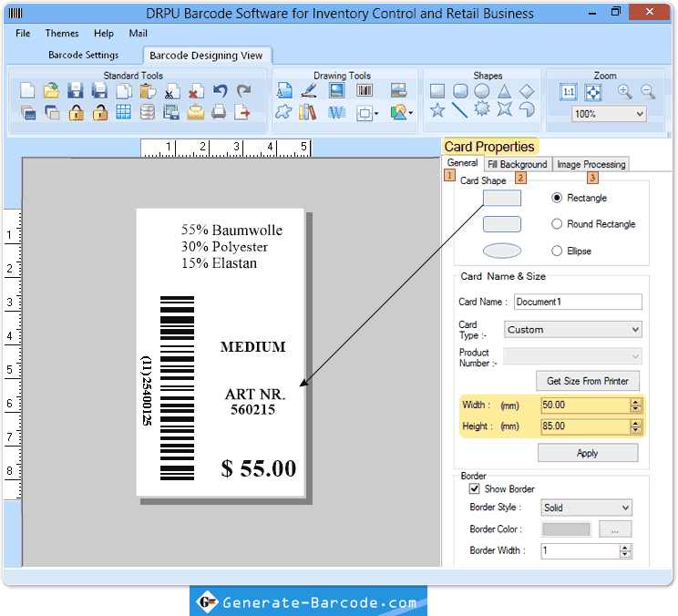Image resolution: width=678 pixels, height=616 pixels.
Task: Click the open padlock unlock icon
Action: (100, 113)
